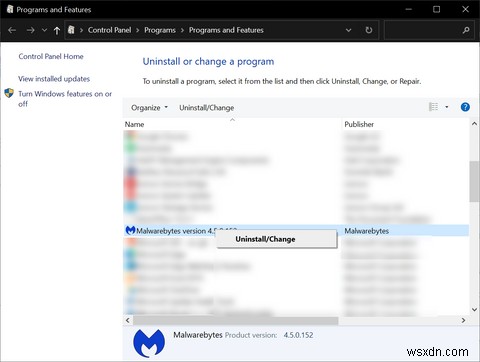
Task: Refresh the Programs and Features list
Action: pyautogui.click(x=369, y=30)
